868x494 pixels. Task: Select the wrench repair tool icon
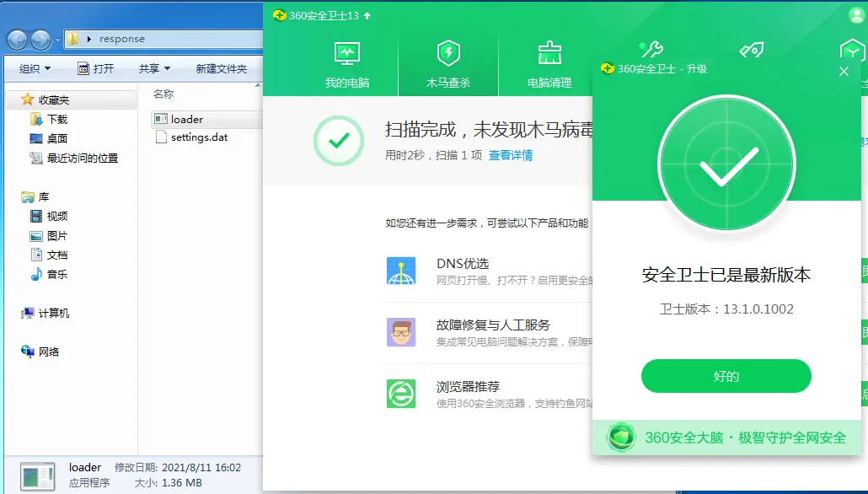(651, 49)
